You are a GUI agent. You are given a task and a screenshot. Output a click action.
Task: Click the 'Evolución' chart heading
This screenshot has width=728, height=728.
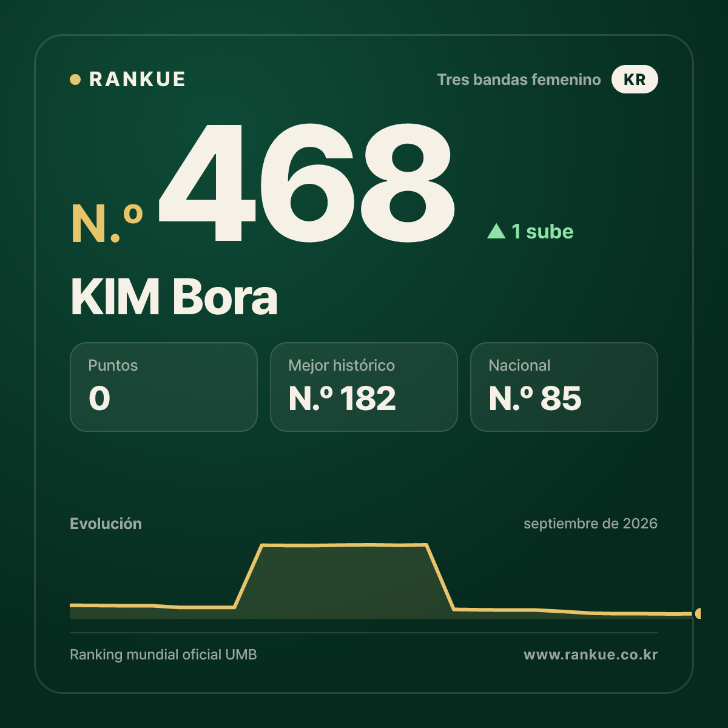[x=106, y=524]
